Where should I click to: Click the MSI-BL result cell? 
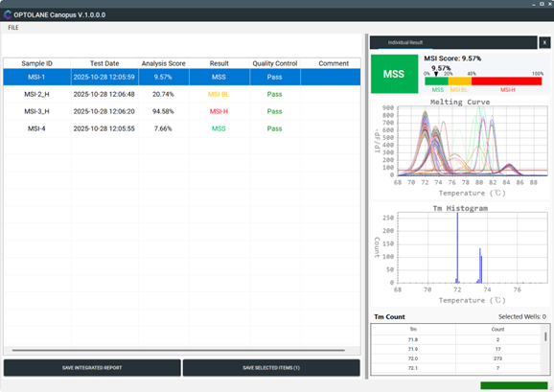tap(219, 94)
